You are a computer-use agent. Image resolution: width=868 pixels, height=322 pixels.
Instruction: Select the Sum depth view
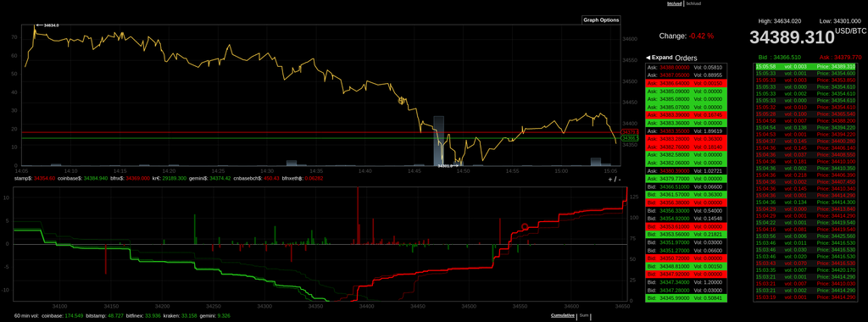(583, 315)
